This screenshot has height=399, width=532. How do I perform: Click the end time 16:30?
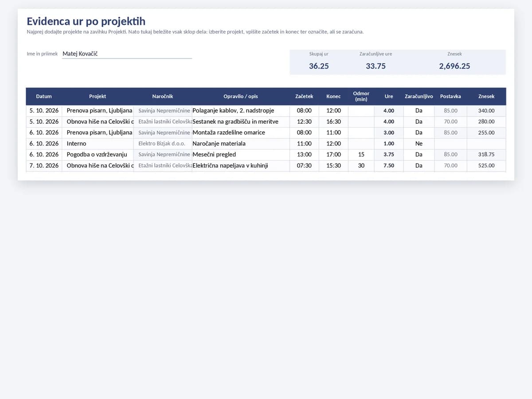point(333,121)
